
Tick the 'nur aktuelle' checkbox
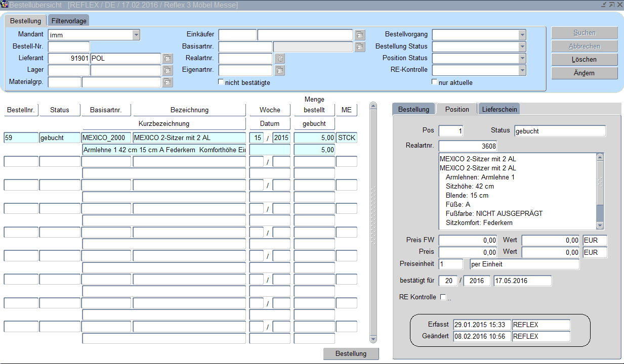pos(434,82)
